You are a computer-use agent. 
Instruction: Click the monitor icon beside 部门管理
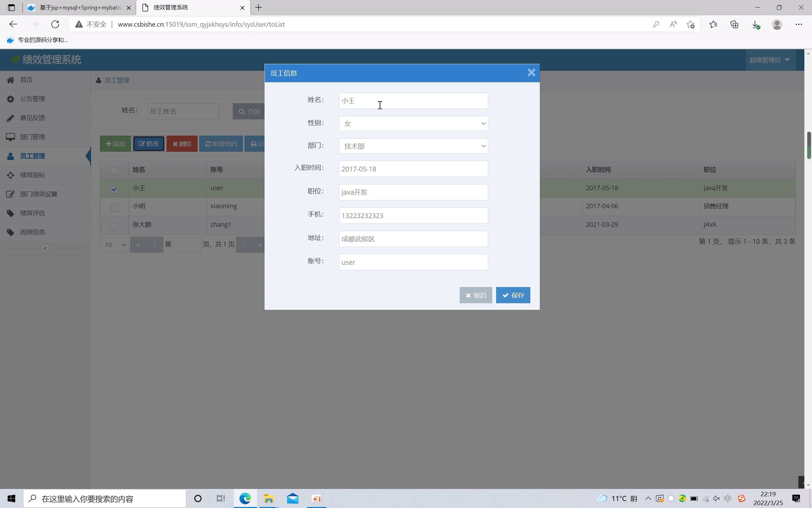tap(10, 137)
